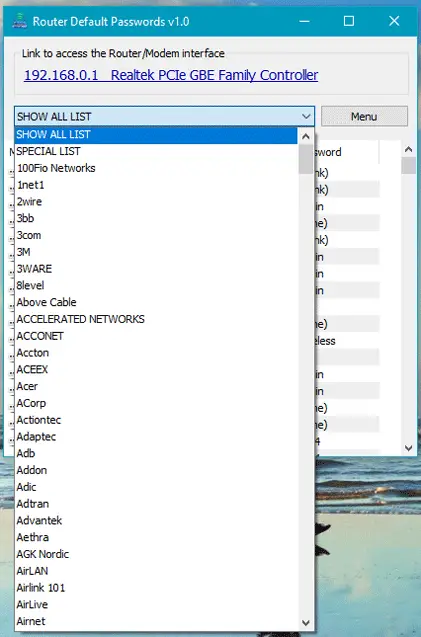This screenshot has height=637, width=421.
Task: Click the Router Default Passwords app icon
Action: tap(19, 21)
